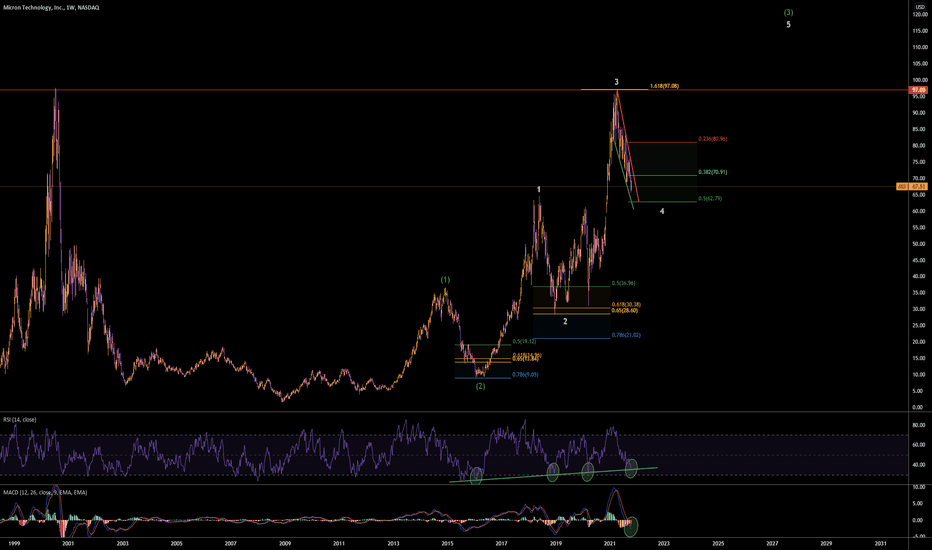Click the 100.00 level on price axis
The width and height of the screenshot is (932, 550).
tap(920, 80)
